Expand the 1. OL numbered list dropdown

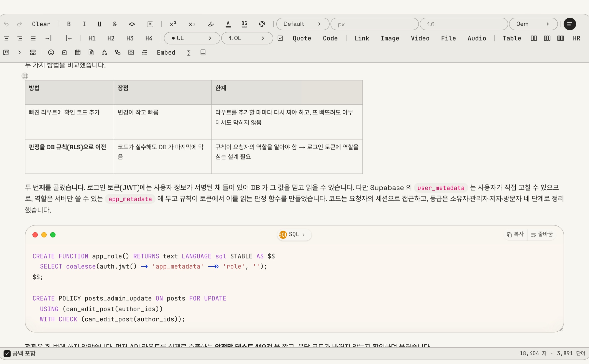point(247,38)
